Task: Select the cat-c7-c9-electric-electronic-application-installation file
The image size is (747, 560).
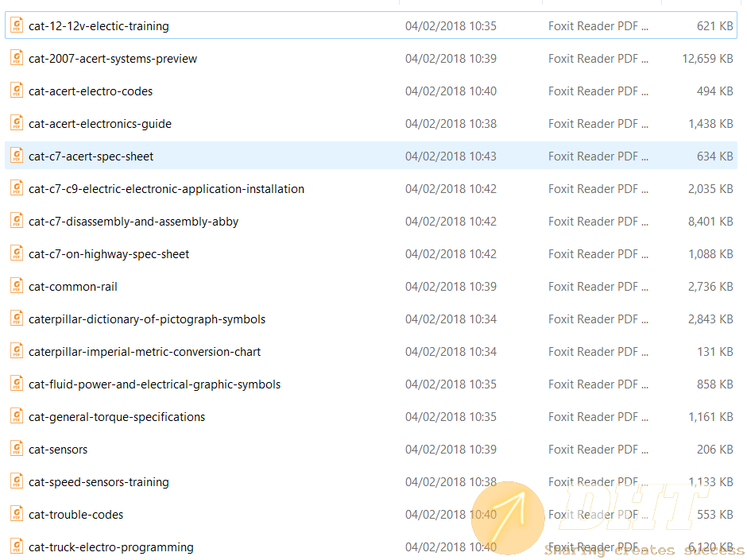Action: click(x=166, y=187)
